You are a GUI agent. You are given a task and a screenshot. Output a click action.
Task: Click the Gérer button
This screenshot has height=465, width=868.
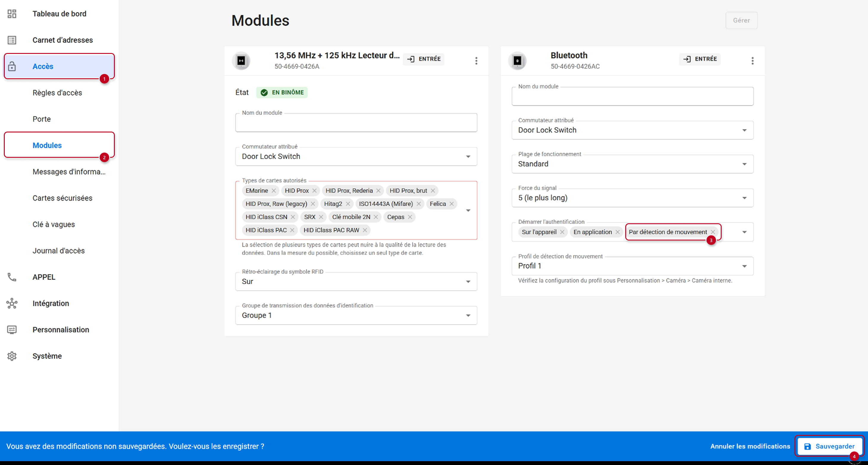[741, 20]
